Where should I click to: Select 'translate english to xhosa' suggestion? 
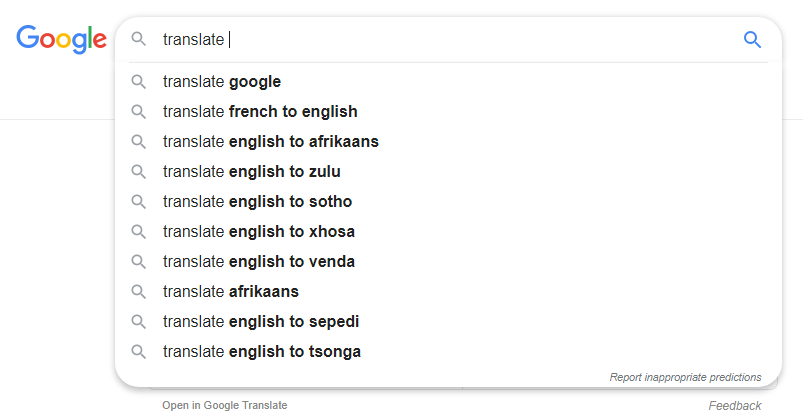[x=258, y=232]
